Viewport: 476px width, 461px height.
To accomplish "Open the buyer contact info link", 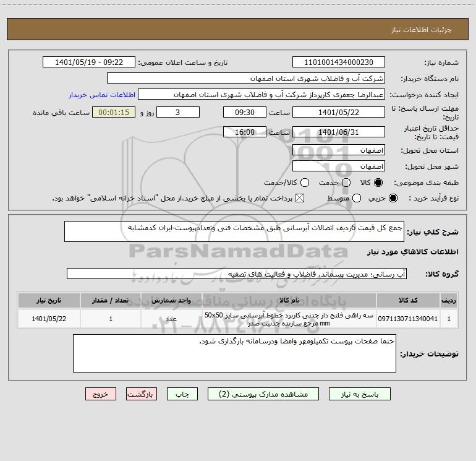I will pos(102,95).
